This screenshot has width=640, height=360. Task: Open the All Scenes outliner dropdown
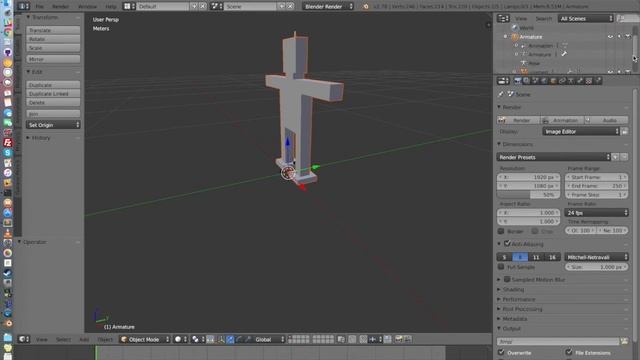[x=586, y=18]
